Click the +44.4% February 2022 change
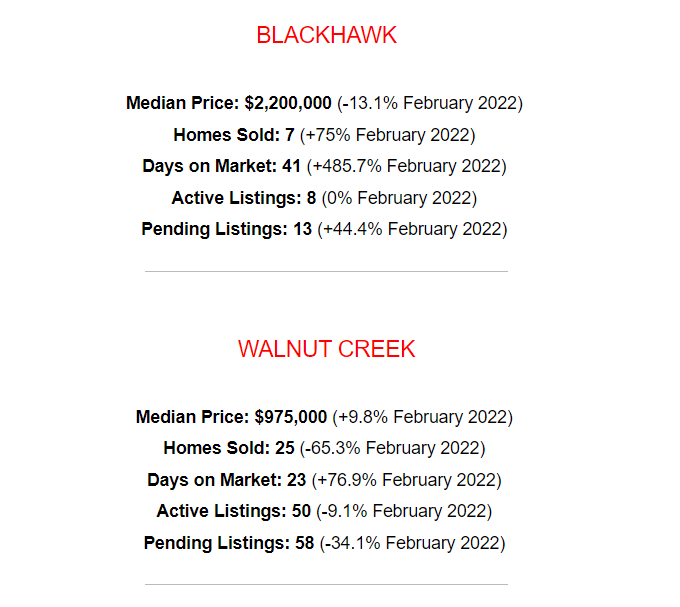This screenshot has height=607, width=680. coord(412,229)
